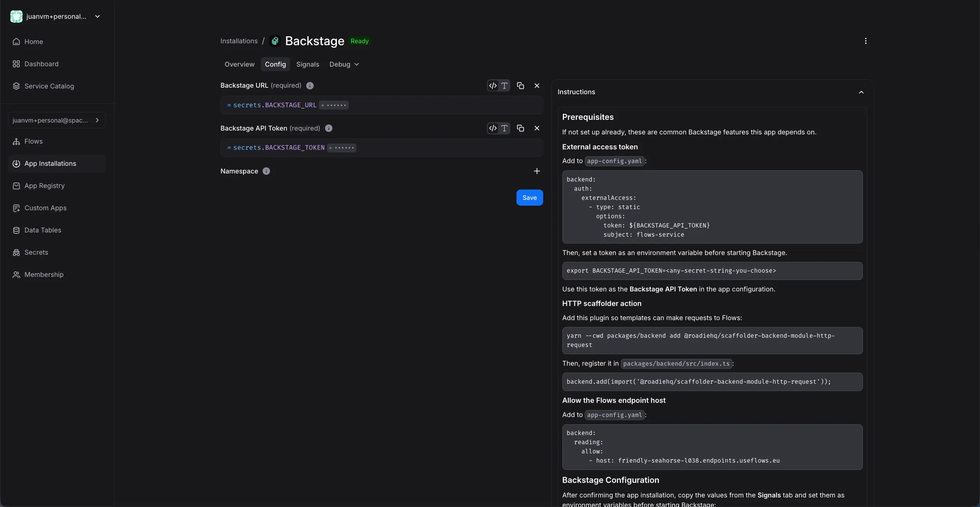Click the Prerequisites heading
Screen dimensions: 980x507
tap(588, 117)
